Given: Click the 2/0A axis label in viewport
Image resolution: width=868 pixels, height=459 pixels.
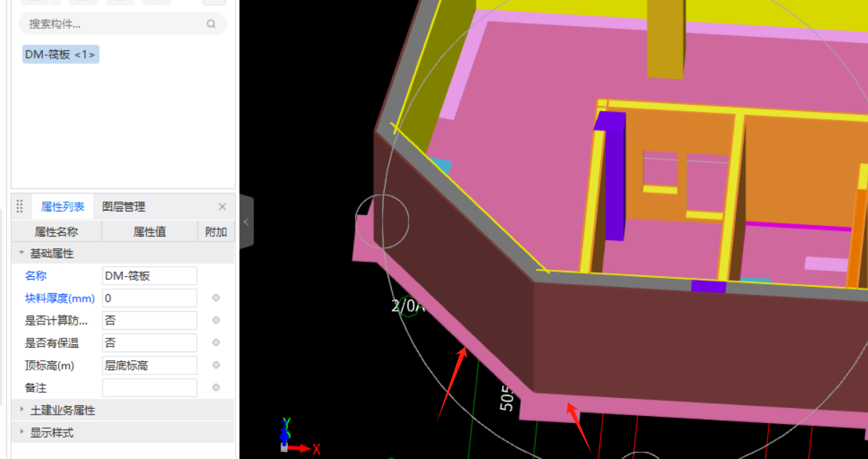Looking at the screenshot, I should click(408, 306).
